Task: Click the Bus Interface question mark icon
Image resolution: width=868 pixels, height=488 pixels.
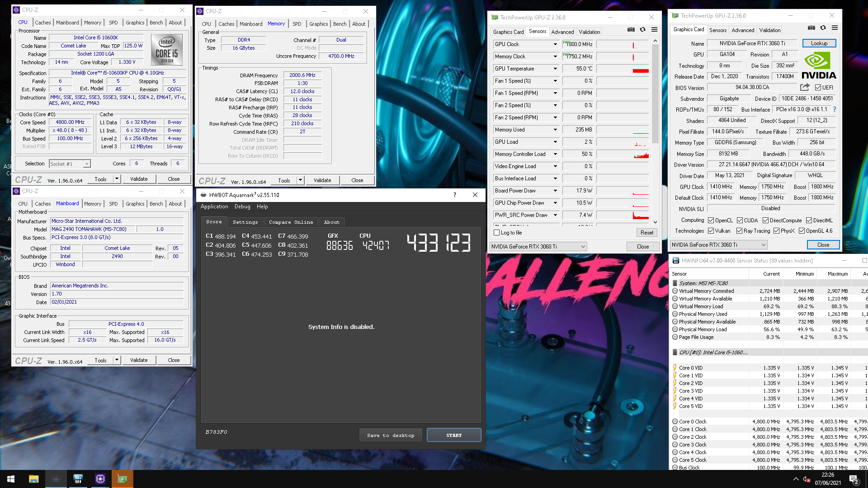Action: point(835,109)
